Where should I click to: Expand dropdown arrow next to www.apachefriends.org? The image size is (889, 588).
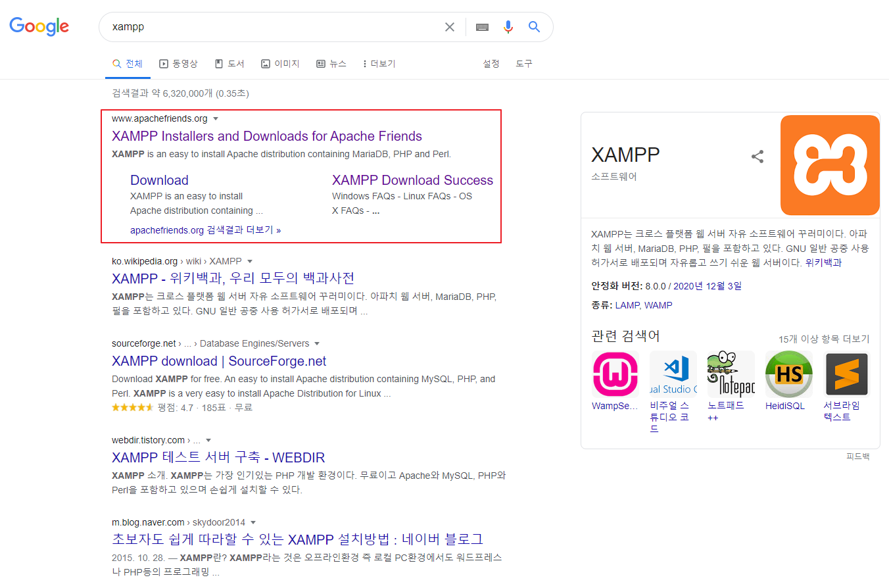[216, 119]
